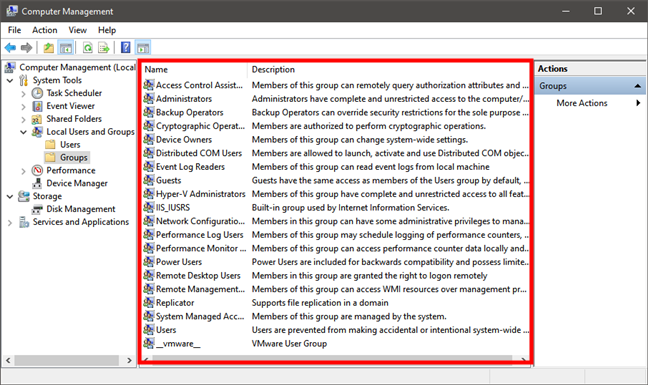Viewport: 648px width, 385px height.
Task: Click the Refresh toolbar icon
Action: click(x=88, y=48)
